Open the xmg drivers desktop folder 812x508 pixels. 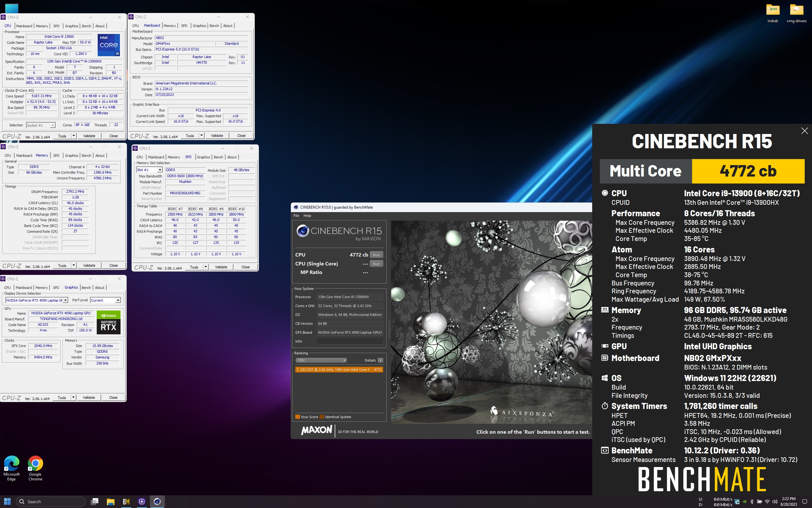tap(796, 13)
